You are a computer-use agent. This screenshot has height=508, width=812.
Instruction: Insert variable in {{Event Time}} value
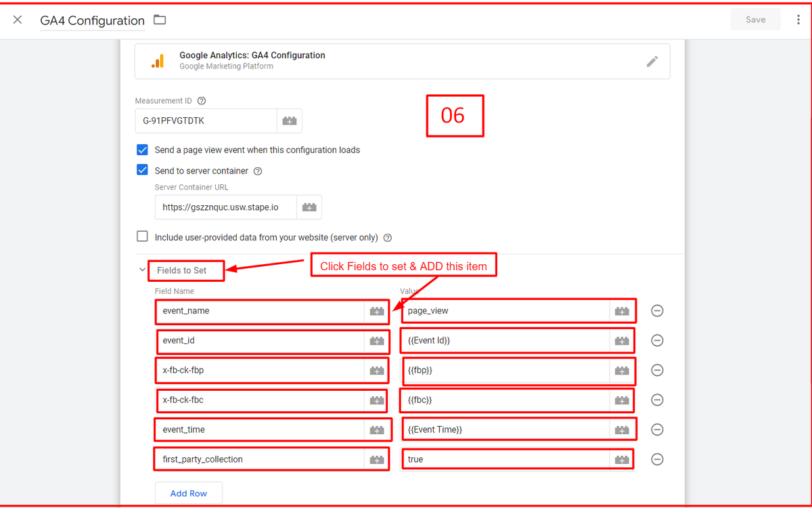click(x=622, y=431)
